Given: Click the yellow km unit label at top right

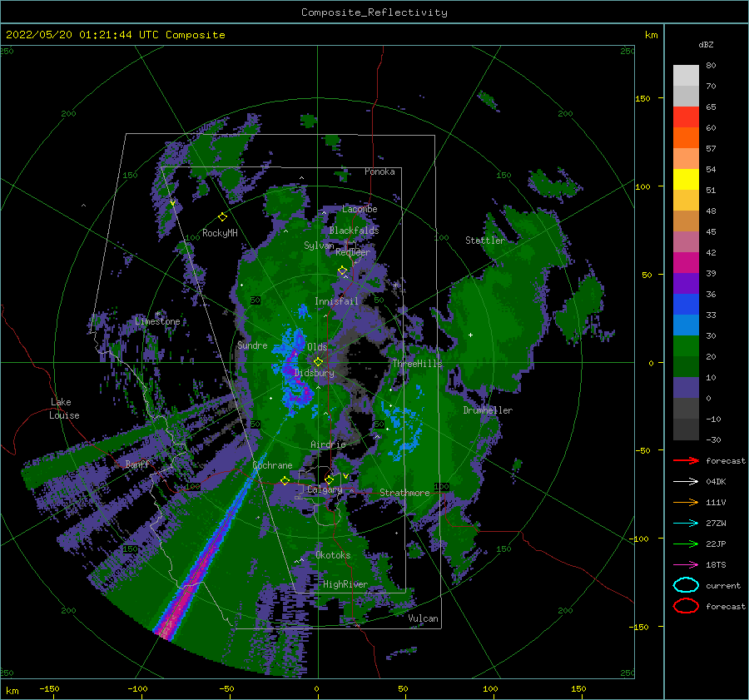Looking at the screenshot, I should (651, 35).
